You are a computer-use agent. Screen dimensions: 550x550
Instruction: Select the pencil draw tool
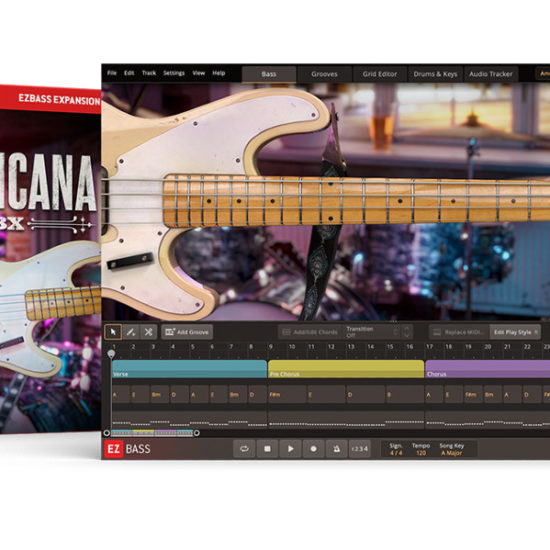click(130, 332)
